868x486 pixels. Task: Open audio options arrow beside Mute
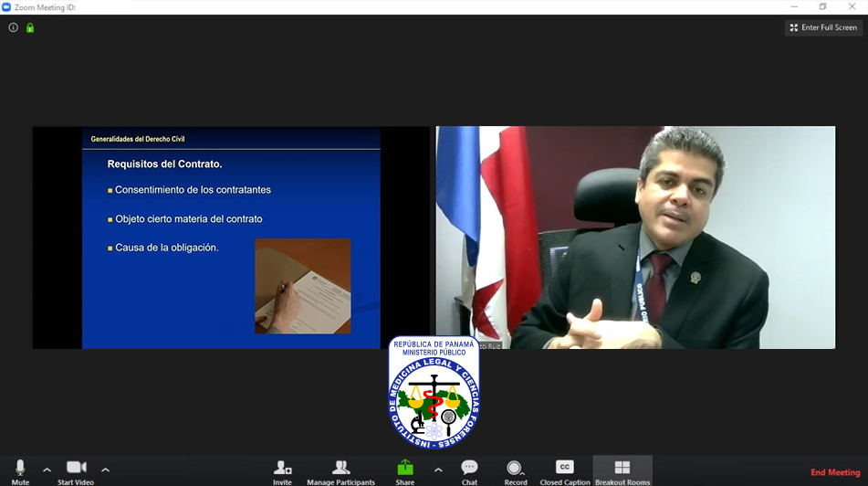point(47,470)
